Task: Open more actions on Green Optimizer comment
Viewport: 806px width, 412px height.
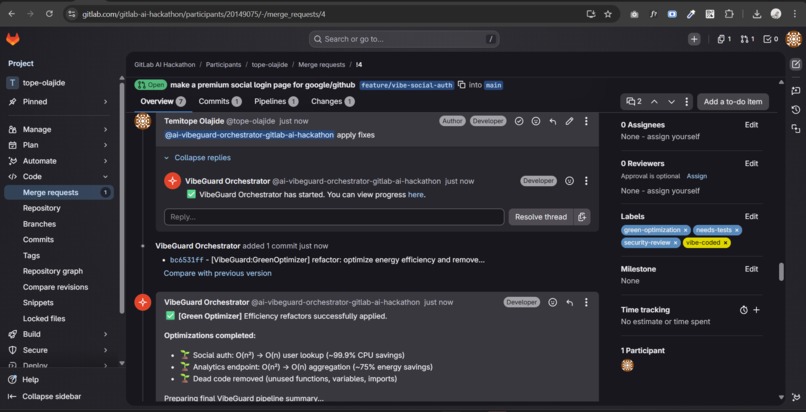Action: point(586,303)
